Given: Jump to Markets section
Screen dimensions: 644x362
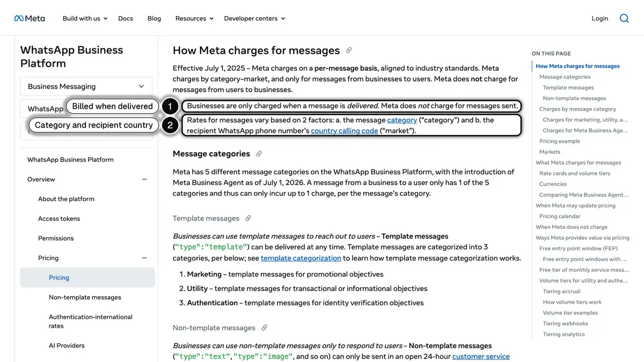Looking at the screenshot, I should click(x=550, y=152).
